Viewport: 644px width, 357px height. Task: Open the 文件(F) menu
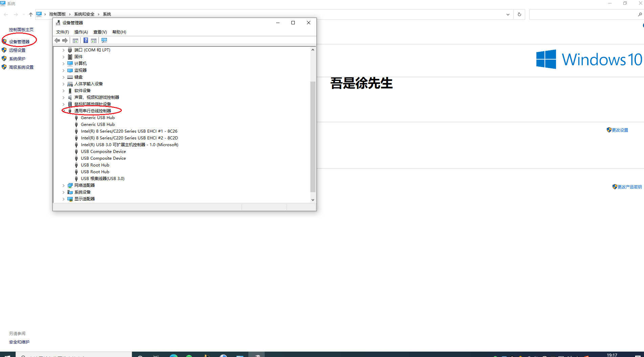tap(63, 32)
